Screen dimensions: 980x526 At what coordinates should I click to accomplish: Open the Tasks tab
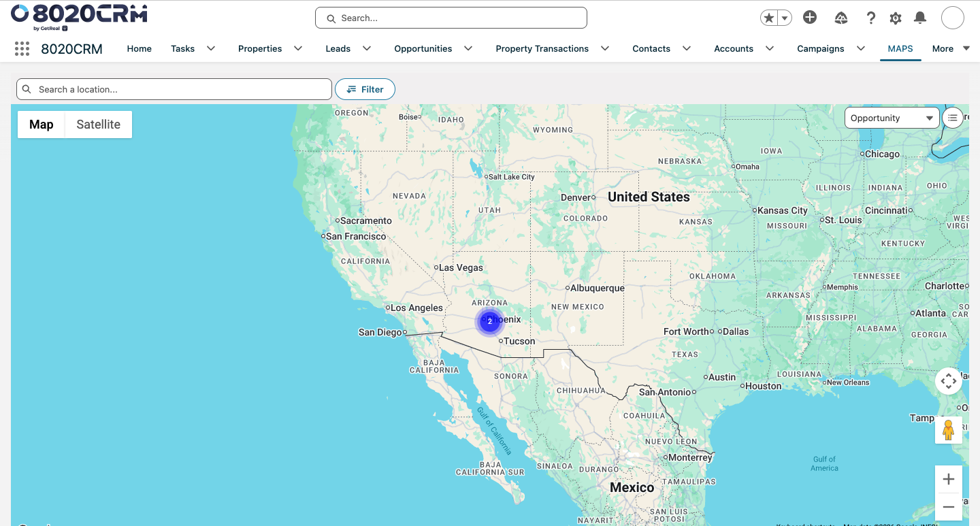(183, 48)
